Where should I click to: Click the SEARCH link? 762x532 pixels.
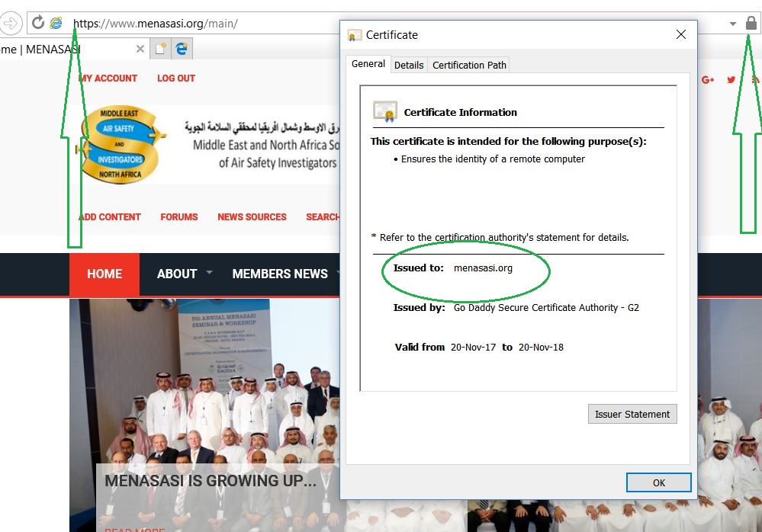point(323,217)
